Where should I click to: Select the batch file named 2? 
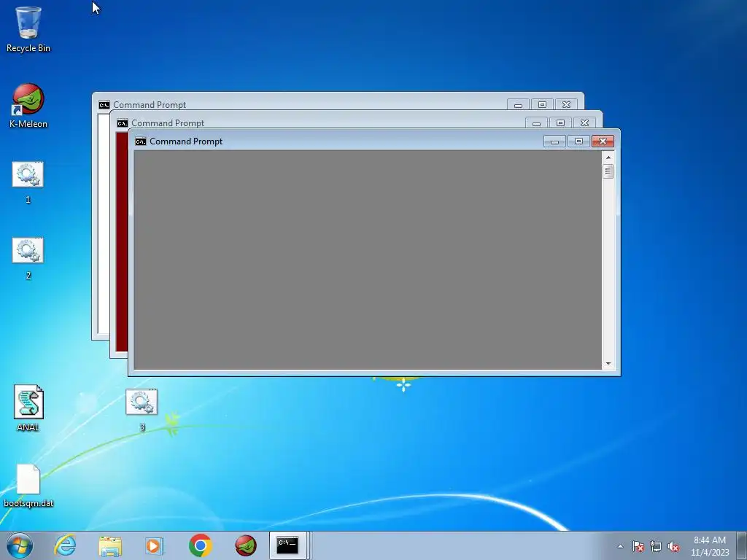[28, 259]
